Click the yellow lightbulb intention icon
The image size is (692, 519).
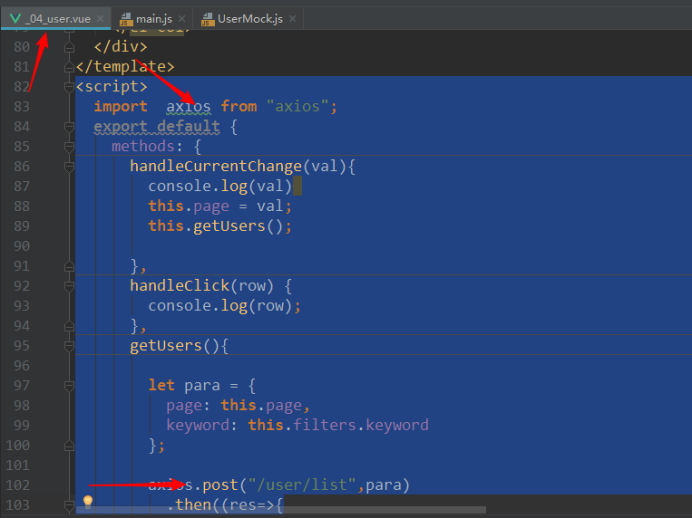click(x=88, y=501)
